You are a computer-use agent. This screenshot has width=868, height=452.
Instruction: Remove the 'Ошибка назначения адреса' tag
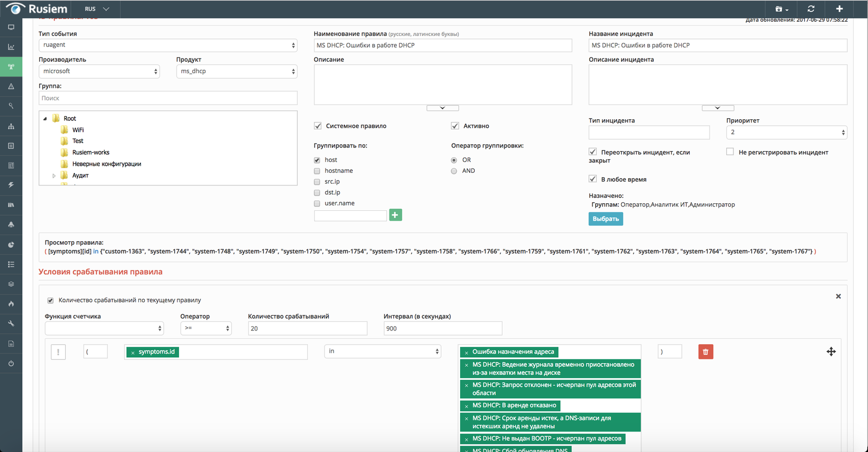[466, 353]
